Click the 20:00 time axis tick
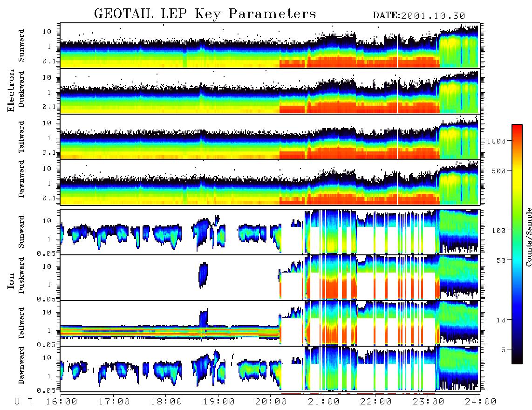This screenshot has height=410, width=532. click(x=271, y=402)
